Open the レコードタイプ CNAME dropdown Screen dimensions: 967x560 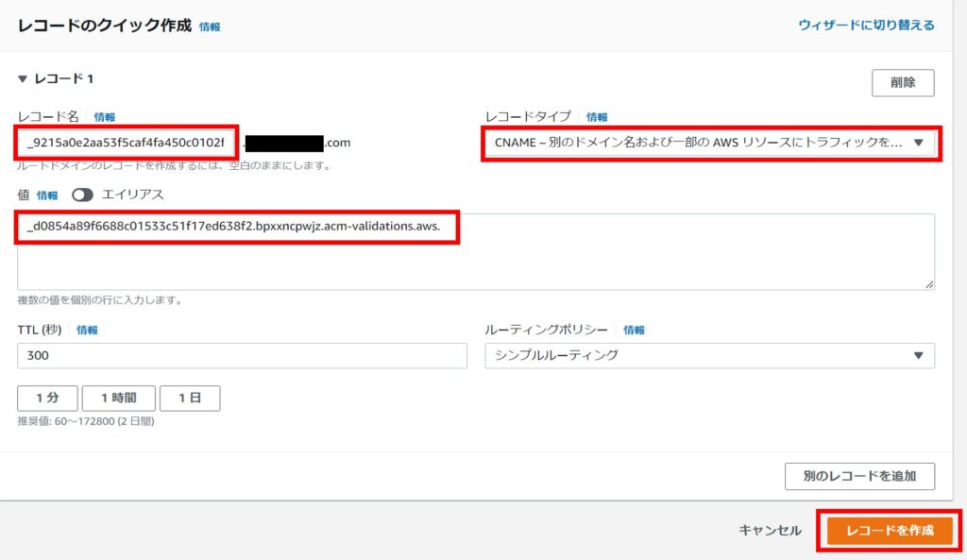coord(708,143)
